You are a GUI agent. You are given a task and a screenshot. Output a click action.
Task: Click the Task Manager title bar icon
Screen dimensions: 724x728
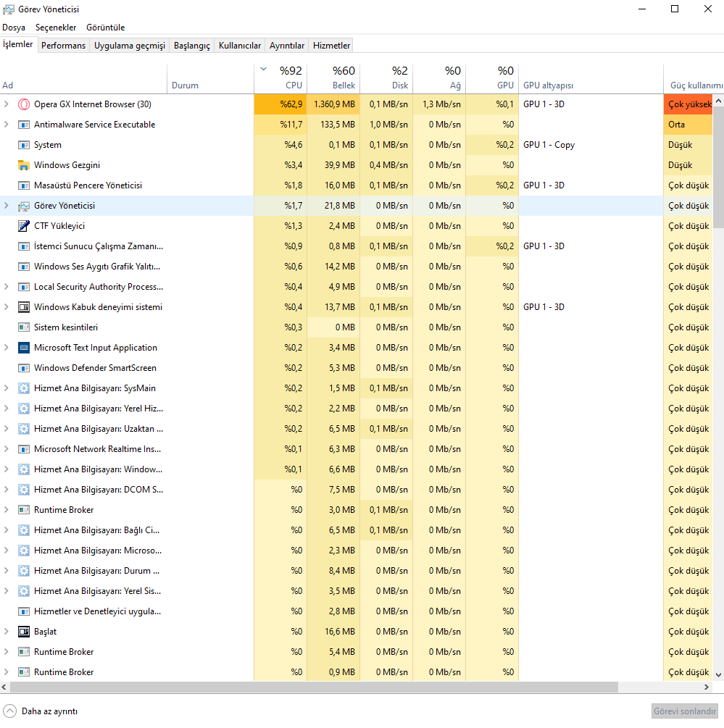coord(9,9)
